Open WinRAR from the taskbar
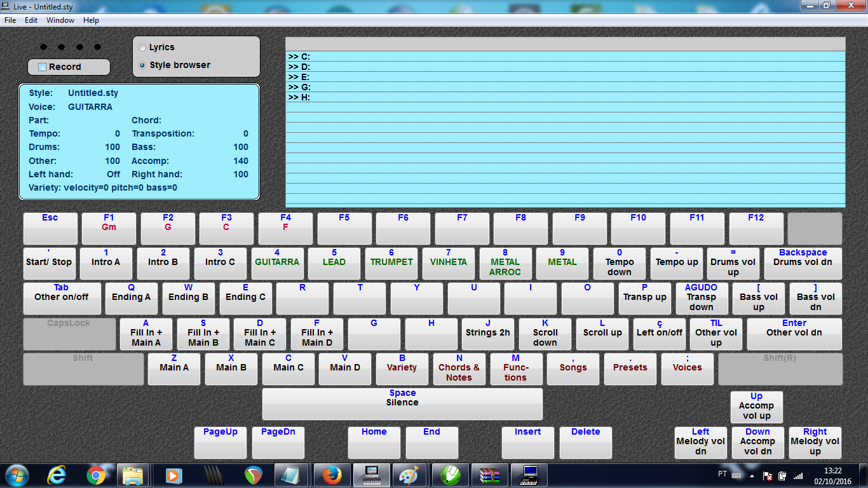 point(489,475)
